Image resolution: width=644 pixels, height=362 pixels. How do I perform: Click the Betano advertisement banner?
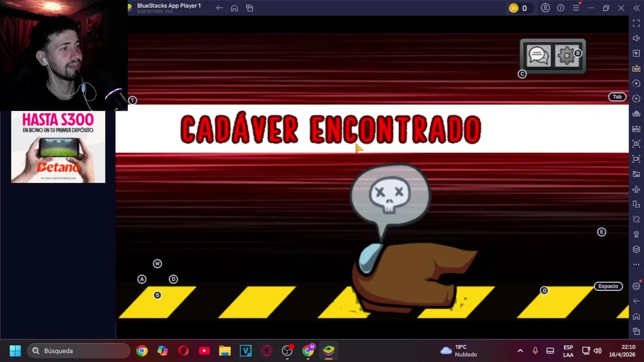[58, 147]
